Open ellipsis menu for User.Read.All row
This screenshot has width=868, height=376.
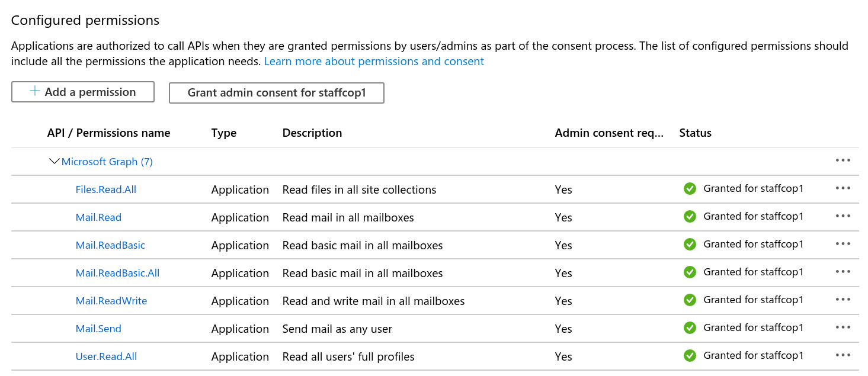click(x=843, y=355)
